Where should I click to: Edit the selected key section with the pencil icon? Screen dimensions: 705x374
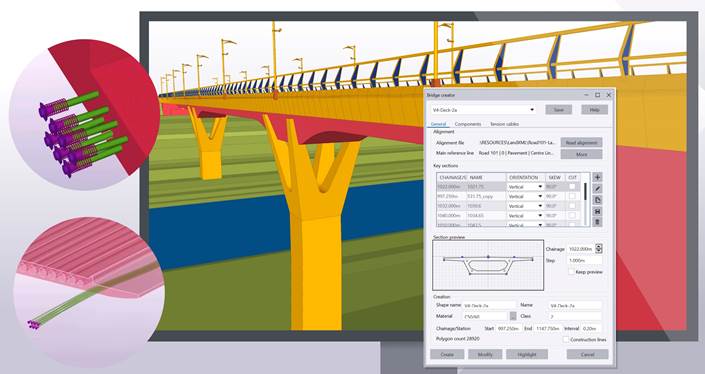pos(597,189)
